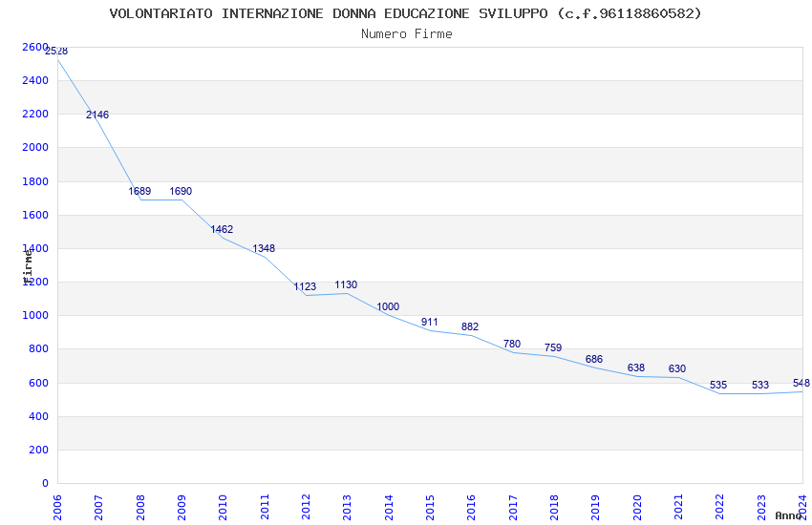Click x-axis year 2022

click(x=720, y=508)
